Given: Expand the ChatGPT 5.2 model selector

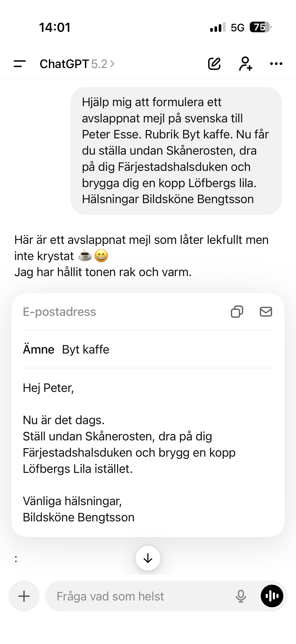Looking at the screenshot, I should (77, 64).
